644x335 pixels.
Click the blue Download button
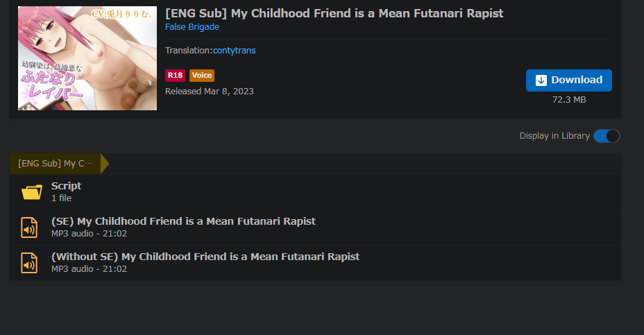pos(569,80)
